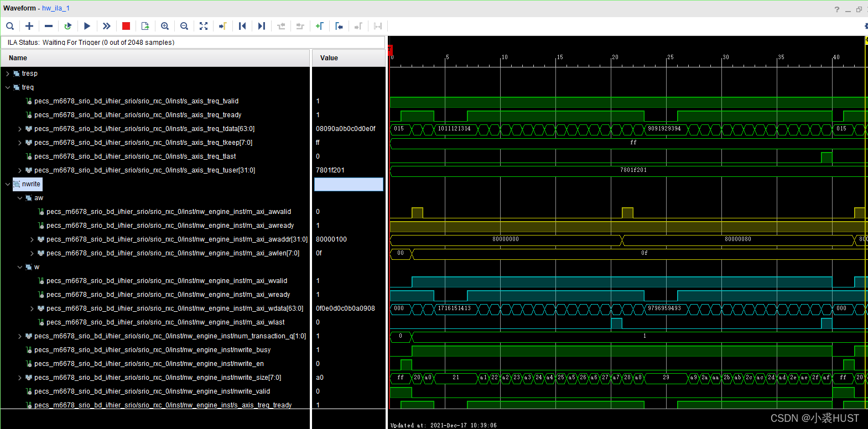Click the next transition icon

click(x=300, y=26)
